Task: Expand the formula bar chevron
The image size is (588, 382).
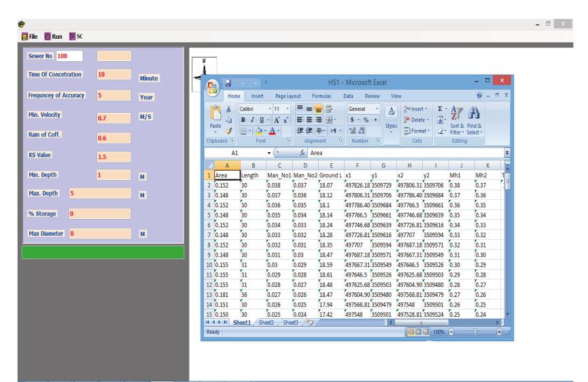Action: pyautogui.click(x=507, y=152)
